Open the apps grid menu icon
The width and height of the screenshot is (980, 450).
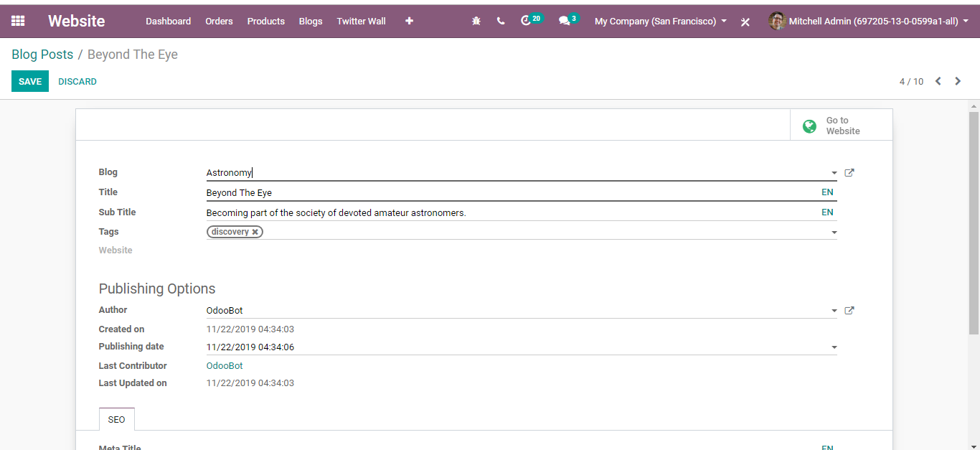[18, 21]
